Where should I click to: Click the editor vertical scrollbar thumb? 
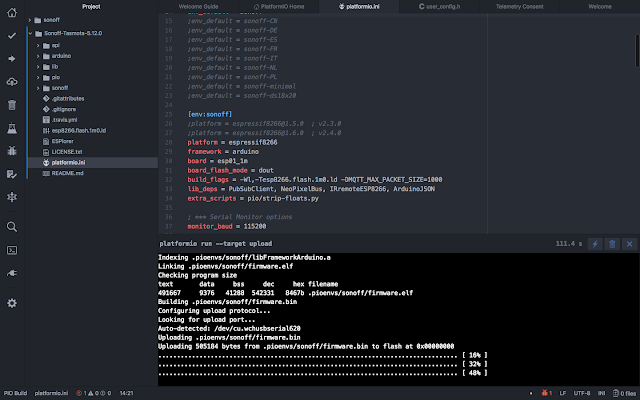pos(637,51)
